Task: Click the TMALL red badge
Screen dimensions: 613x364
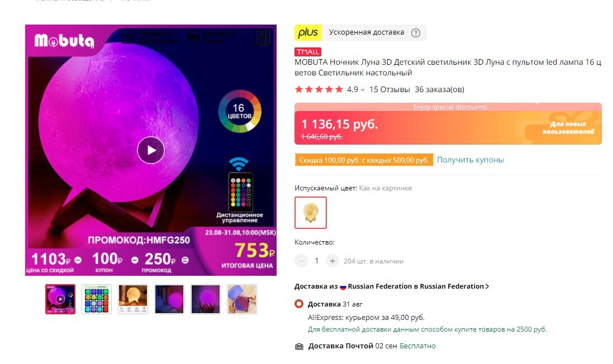Action: point(308,52)
